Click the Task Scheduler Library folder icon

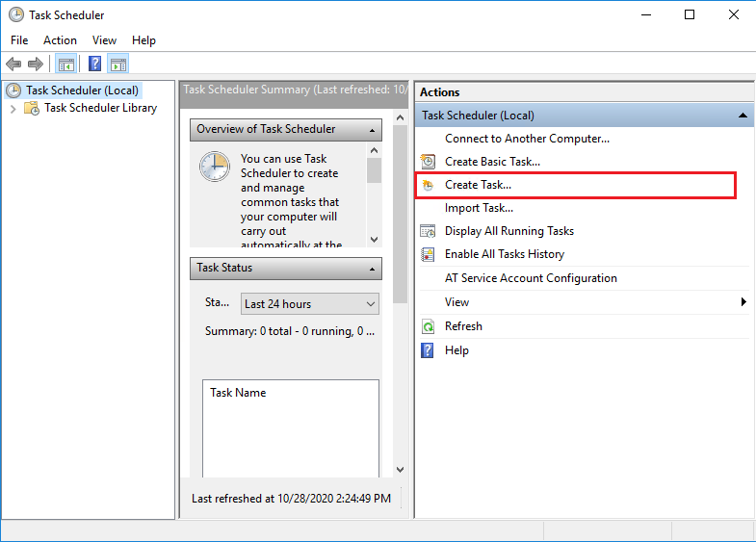click(x=32, y=108)
